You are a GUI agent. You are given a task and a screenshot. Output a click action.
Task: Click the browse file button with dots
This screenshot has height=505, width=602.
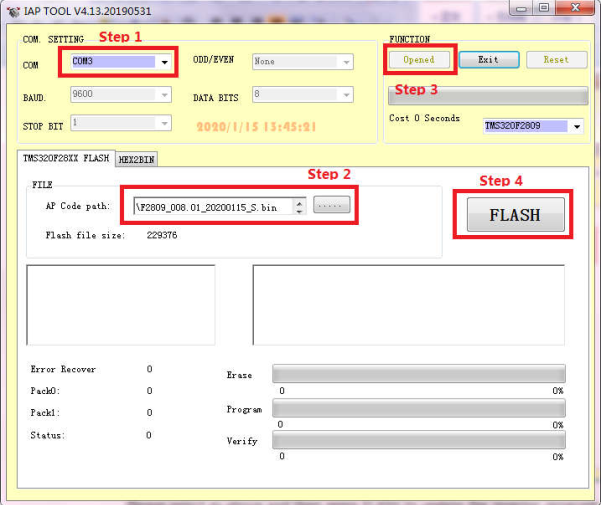point(331,205)
